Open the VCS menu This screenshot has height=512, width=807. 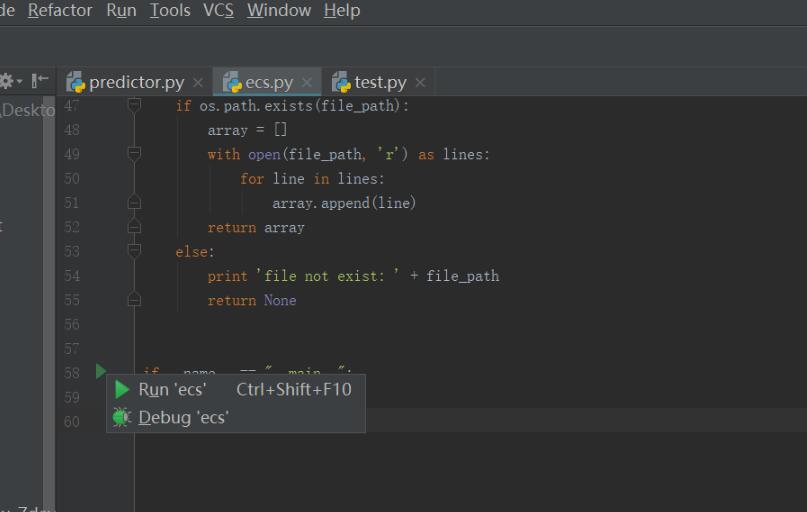[x=218, y=11]
